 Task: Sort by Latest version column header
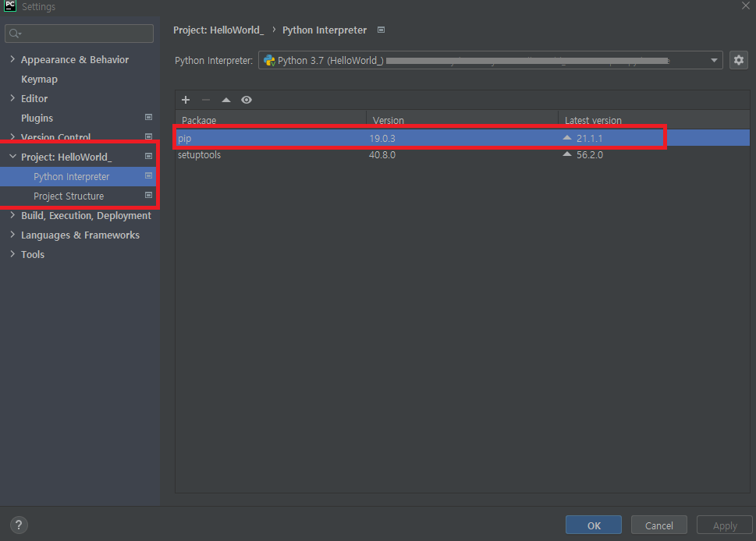tap(653, 119)
